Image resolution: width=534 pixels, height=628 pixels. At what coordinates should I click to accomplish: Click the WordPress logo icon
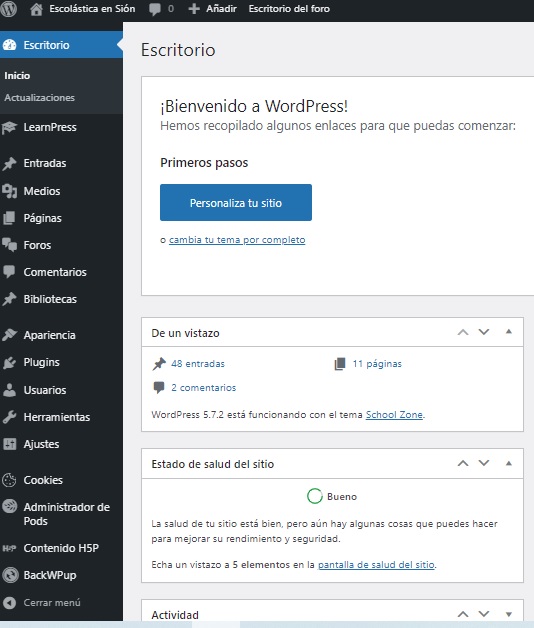[x=8, y=8]
